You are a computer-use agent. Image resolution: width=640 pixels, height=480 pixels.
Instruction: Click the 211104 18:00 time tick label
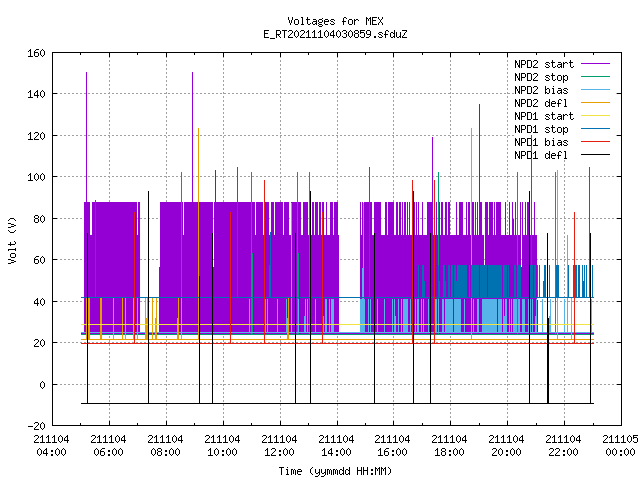pos(449,446)
